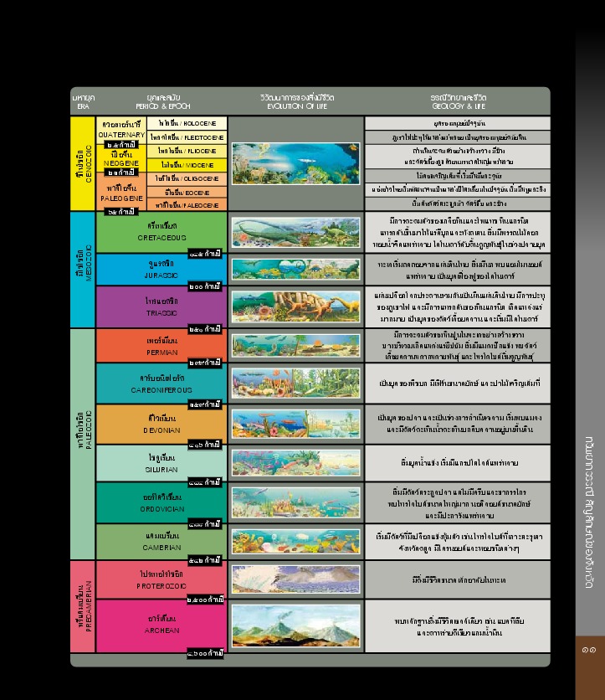Click the ORDOVICIAN period label
The height and width of the screenshot is (700, 605).
162,502
